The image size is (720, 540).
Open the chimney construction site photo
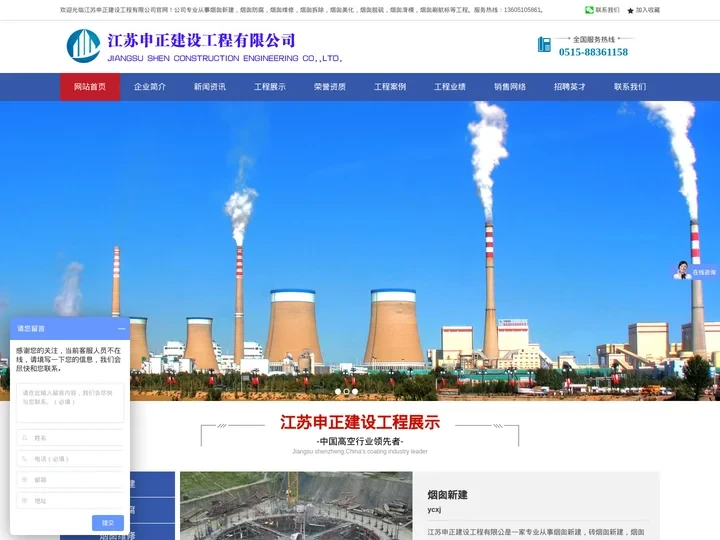click(296, 506)
